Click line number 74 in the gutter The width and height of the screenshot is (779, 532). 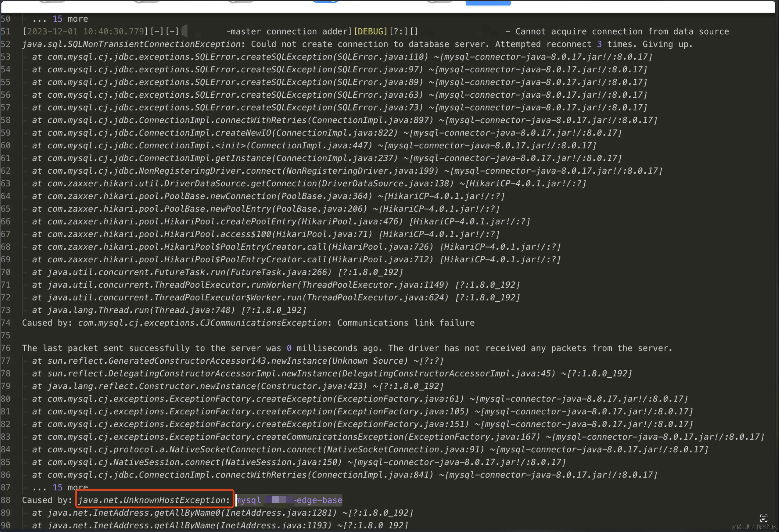tap(6, 323)
